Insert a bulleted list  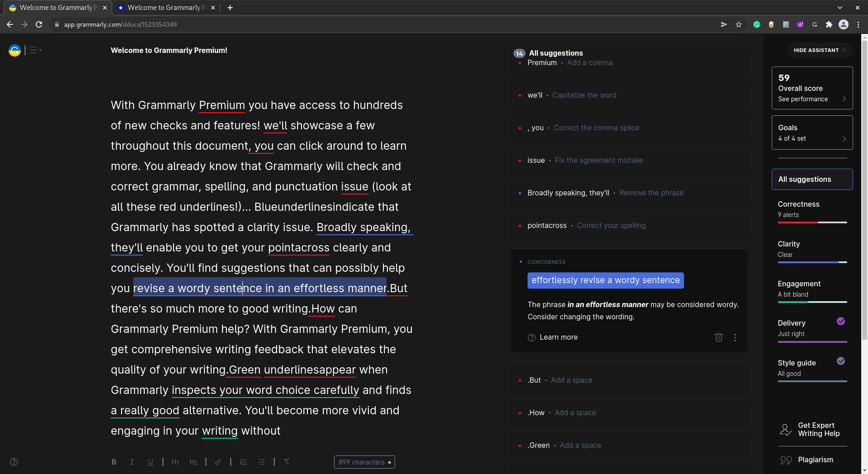pos(261,462)
